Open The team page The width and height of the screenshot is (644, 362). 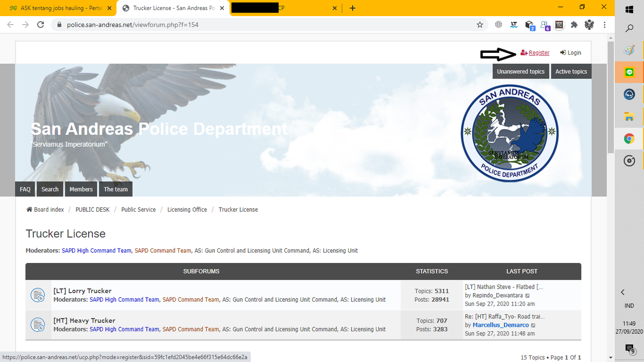(116, 189)
